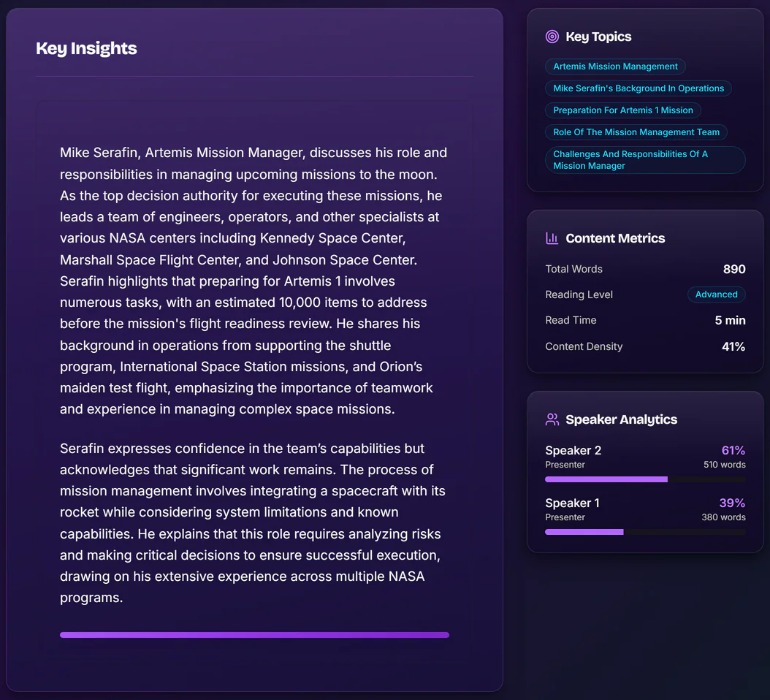Click the Speaker 1 progress bar
The width and height of the screenshot is (770, 700).
point(645,532)
